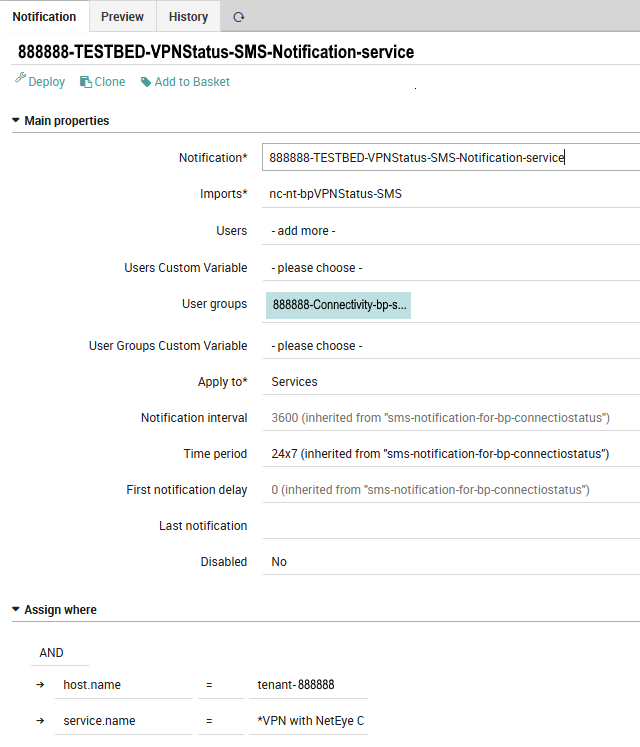Click the refresh icon next to History tab

pyautogui.click(x=238, y=17)
